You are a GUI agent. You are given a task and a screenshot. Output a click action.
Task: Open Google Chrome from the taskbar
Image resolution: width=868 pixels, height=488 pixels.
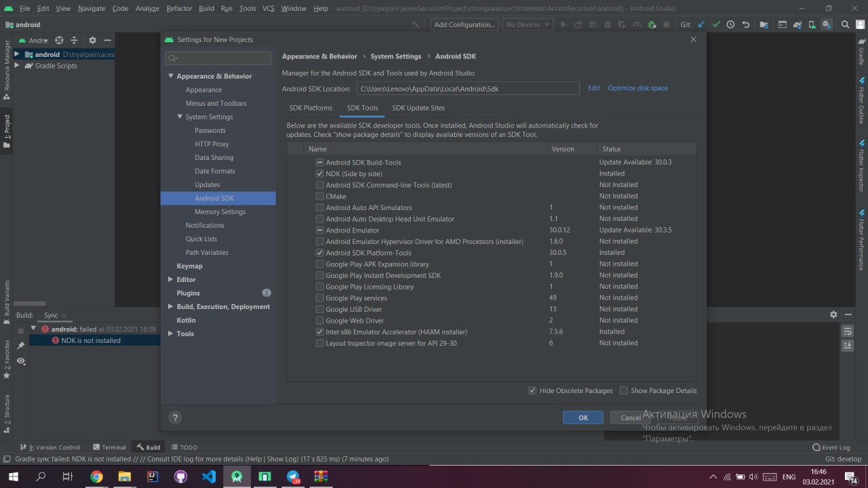[x=96, y=476]
